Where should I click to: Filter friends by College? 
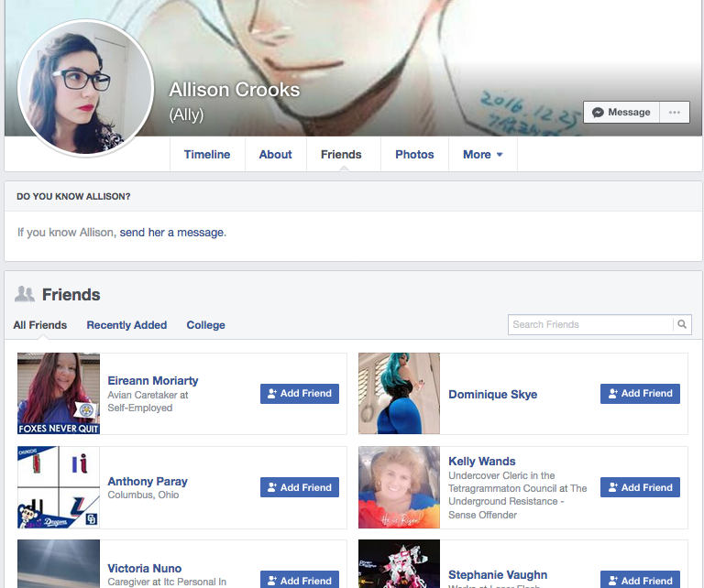(205, 325)
